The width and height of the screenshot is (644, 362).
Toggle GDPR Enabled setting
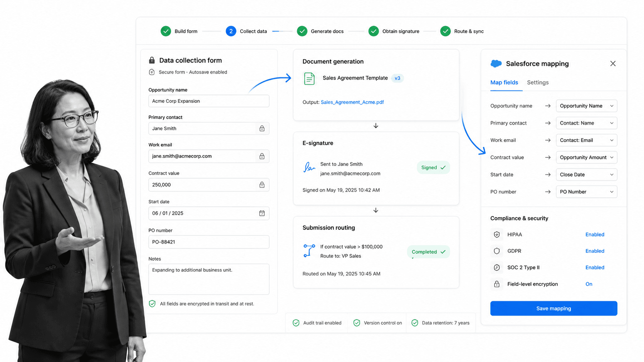tap(595, 251)
